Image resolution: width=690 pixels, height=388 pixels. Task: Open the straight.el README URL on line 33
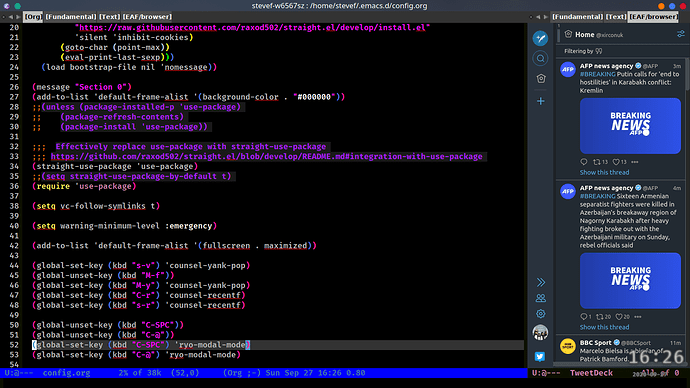point(267,157)
